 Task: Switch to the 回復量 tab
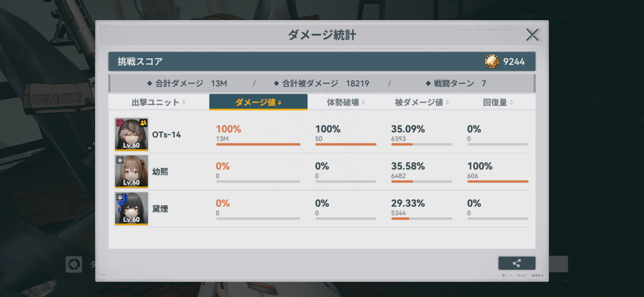(x=498, y=102)
